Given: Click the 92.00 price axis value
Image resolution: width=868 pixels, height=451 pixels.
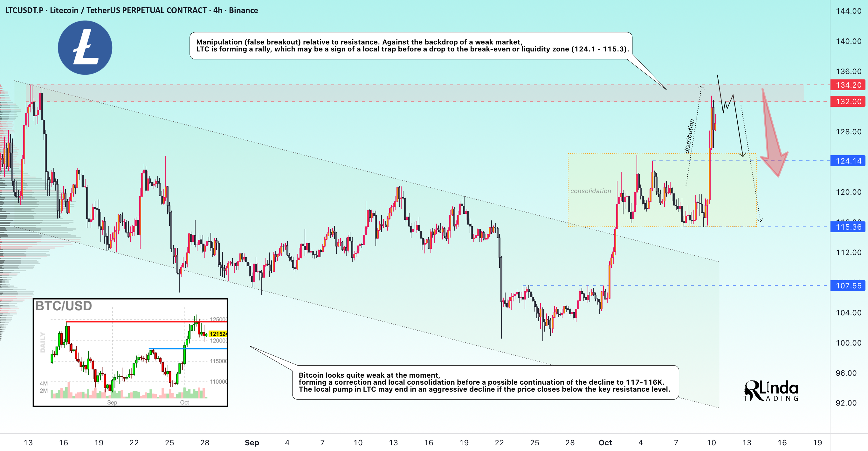Looking at the screenshot, I should 846,403.
